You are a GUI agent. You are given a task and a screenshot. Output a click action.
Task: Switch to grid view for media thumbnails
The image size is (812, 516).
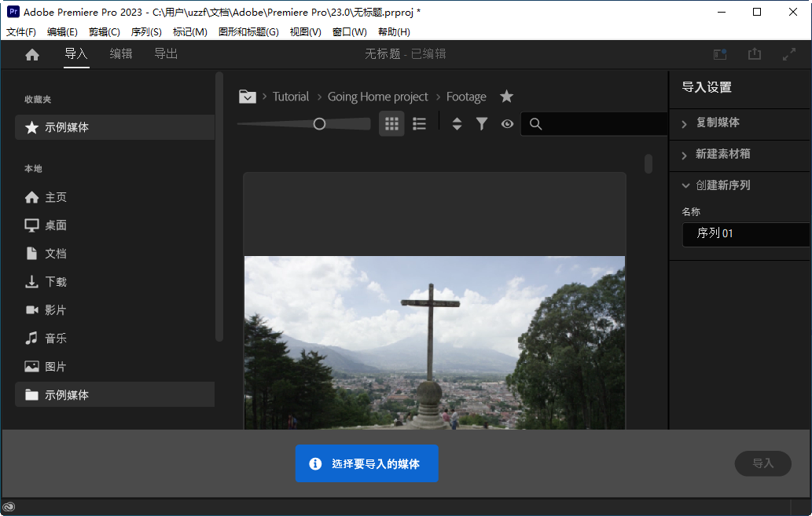(x=391, y=123)
